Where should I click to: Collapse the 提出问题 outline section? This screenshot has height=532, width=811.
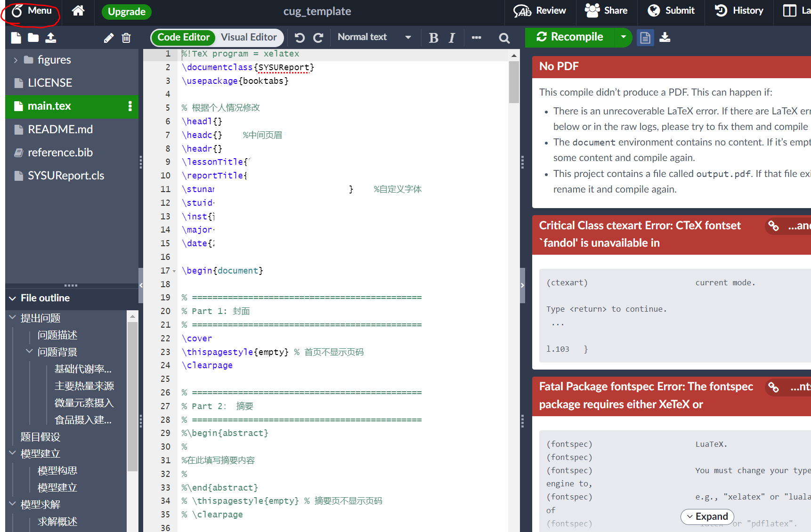(x=13, y=318)
